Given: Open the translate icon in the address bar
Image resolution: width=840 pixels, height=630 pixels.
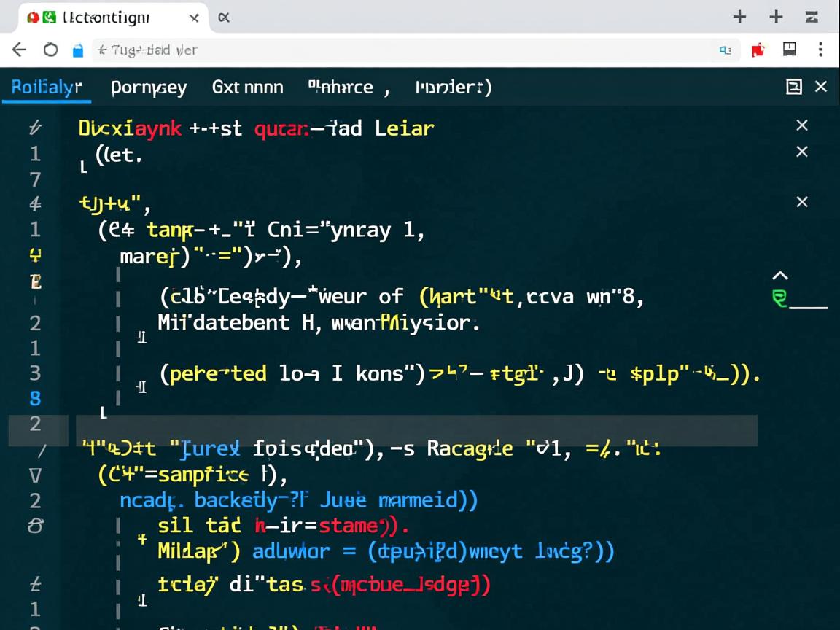Looking at the screenshot, I should pyautogui.click(x=725, y=50).
